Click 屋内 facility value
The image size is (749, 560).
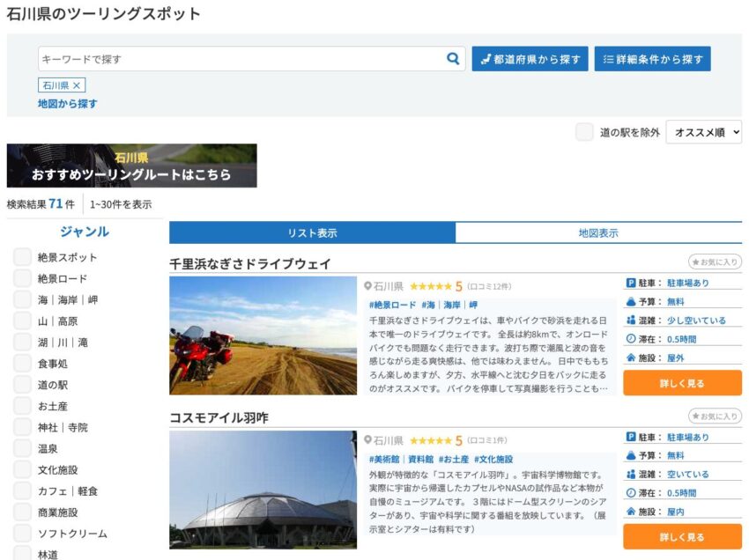pyautogui.click(x=676, y=512)
